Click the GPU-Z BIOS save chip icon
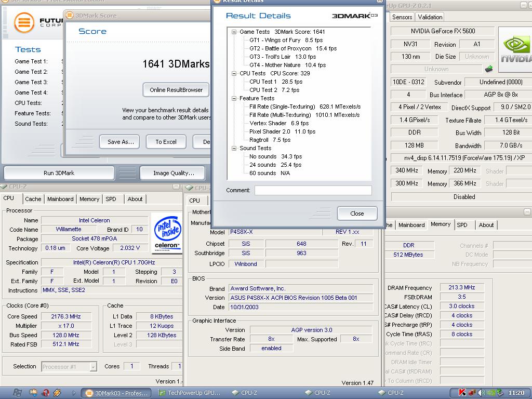Image resolution: width=532 pixels, height=399 pixels. coord(489,69)
